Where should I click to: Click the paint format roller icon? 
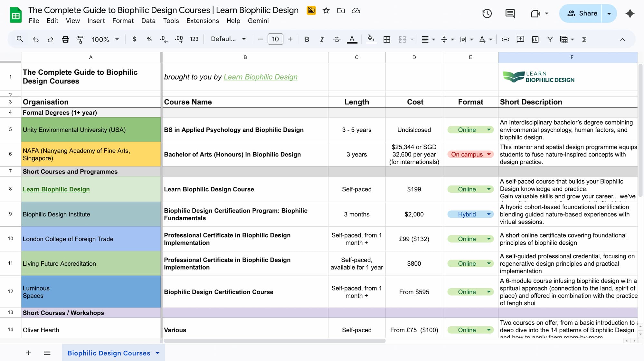click(80, 39)
